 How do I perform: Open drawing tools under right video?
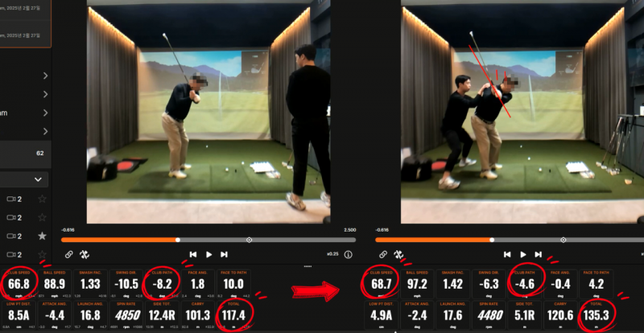point(398,254)
